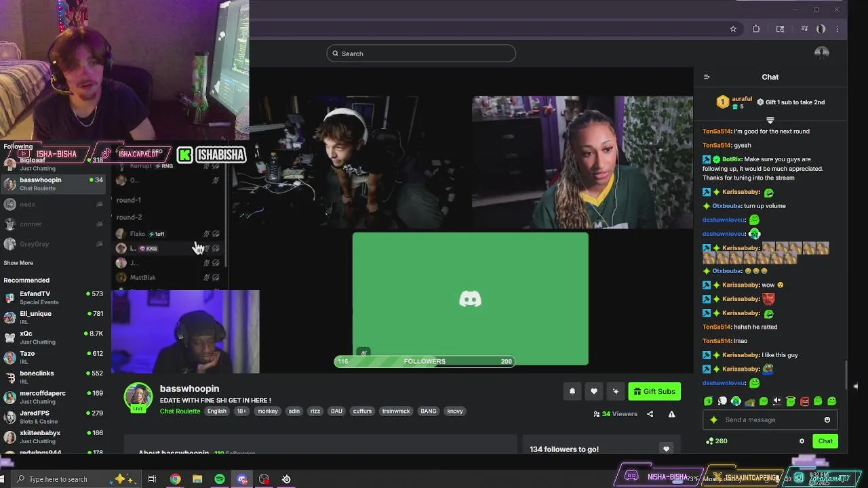Select GrayGray in Following list
868x488 pixels.
pyautogui.click(x=52, y=244)
